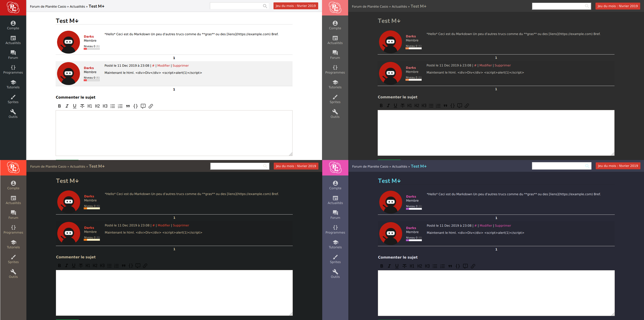This screenshot has height=320, width=644.
Task: Click the pink Modifier link in the purple theme post
Action: click(486, 226)
